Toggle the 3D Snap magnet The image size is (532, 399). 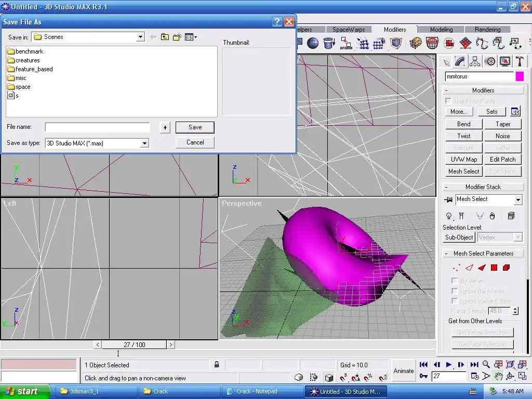pos(343,377)
